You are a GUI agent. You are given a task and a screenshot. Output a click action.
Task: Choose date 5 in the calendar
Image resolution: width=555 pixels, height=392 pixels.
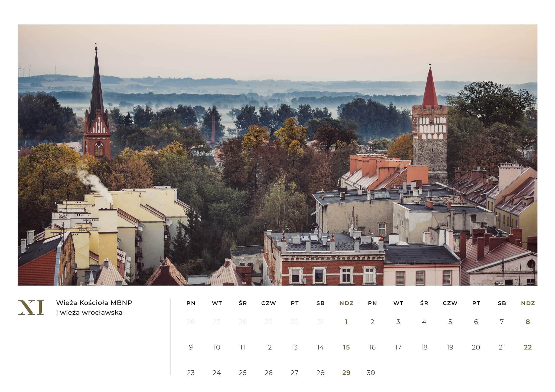(450, 322)
